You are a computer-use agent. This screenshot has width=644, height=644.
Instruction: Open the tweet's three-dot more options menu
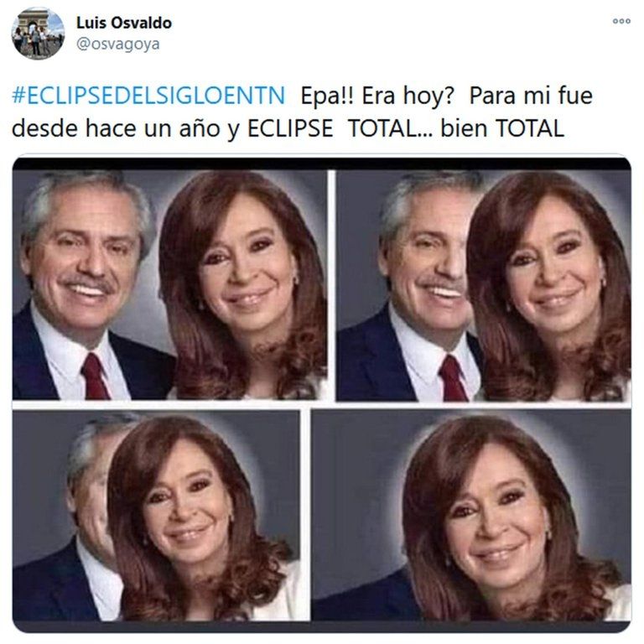point(621,21)
